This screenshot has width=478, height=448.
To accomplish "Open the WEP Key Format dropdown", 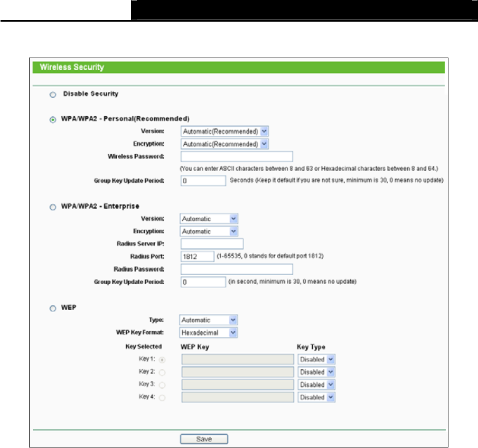I will pyautogui.click(x=208, y=333).
